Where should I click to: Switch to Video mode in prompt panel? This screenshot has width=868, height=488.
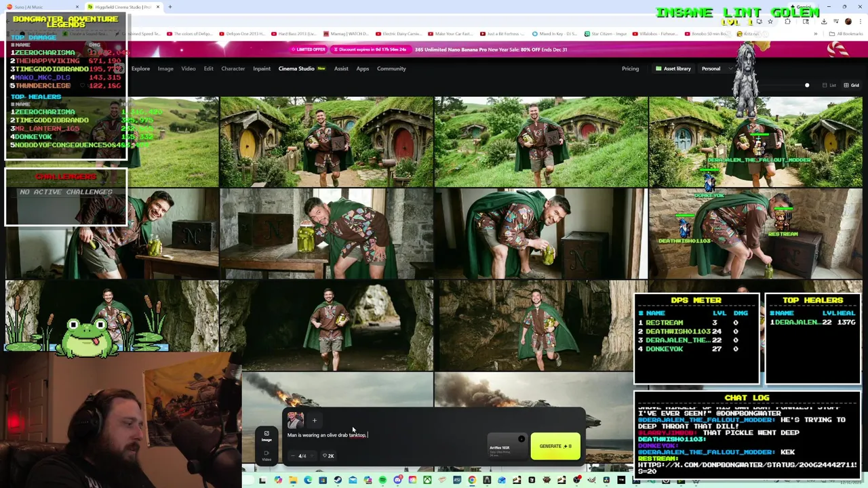(267, 455)
